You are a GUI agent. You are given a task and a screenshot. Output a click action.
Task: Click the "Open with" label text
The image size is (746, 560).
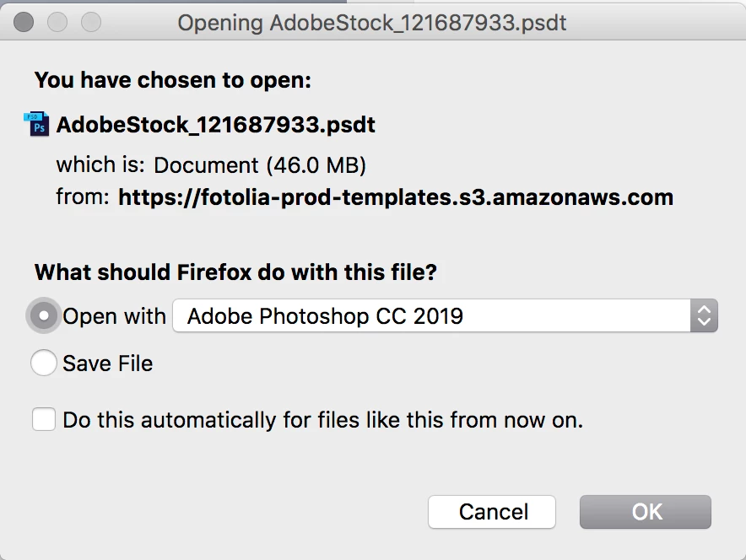(115, 316)
